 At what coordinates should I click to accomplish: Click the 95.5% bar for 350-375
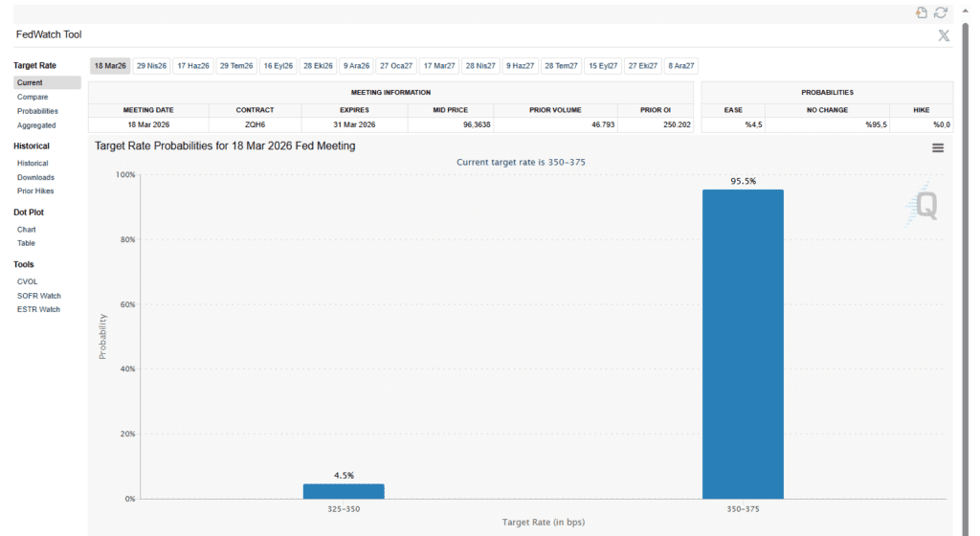click(x=743, y=344)
